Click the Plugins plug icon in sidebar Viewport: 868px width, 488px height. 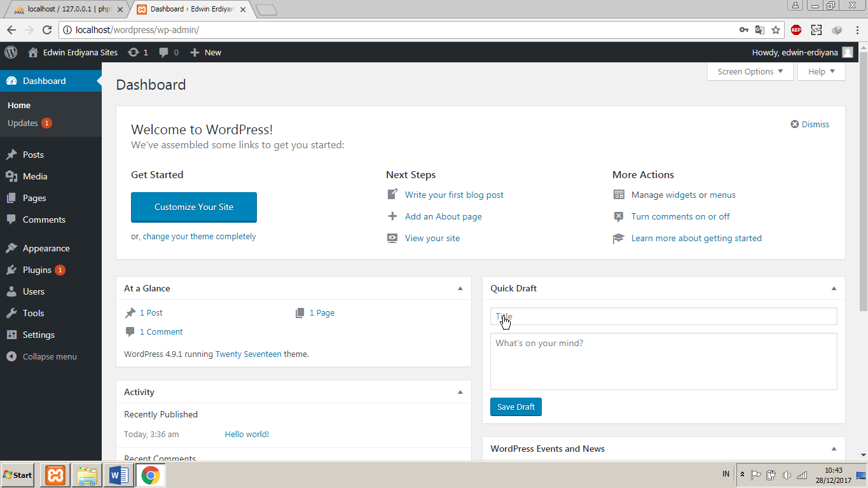click(11, 270)
